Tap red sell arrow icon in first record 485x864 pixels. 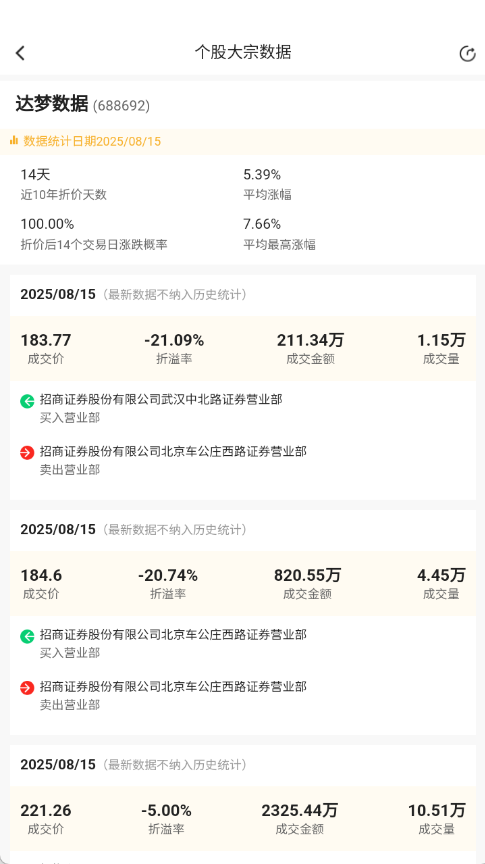(x=28, y=453)
